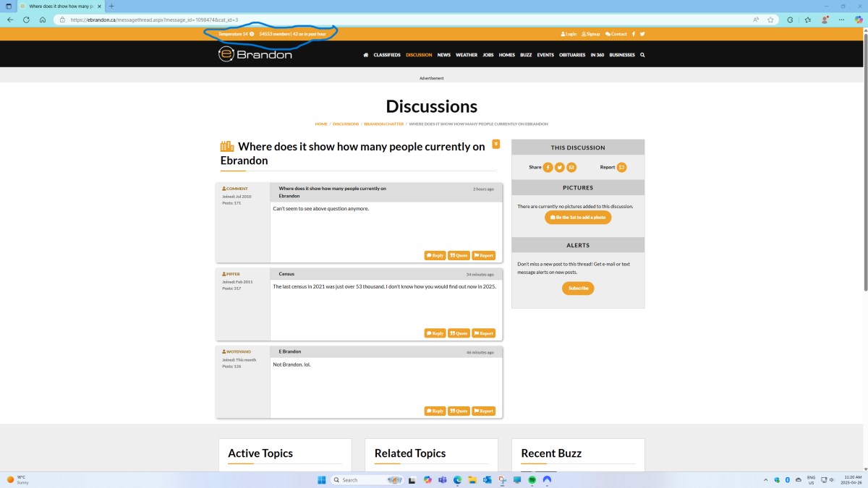Open the Homes menu
The height and width of the screenshot is (488, 868).
[x=507, y=55]
